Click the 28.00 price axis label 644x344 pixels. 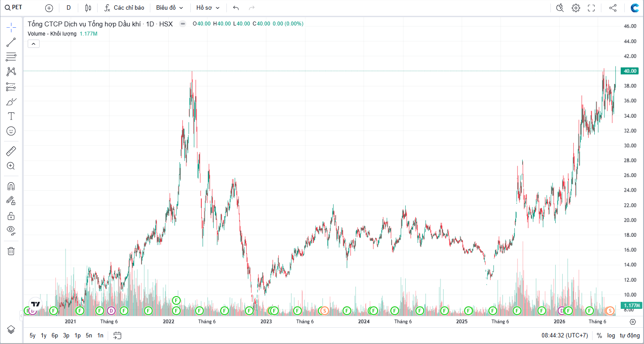click(x=630, y=160)
